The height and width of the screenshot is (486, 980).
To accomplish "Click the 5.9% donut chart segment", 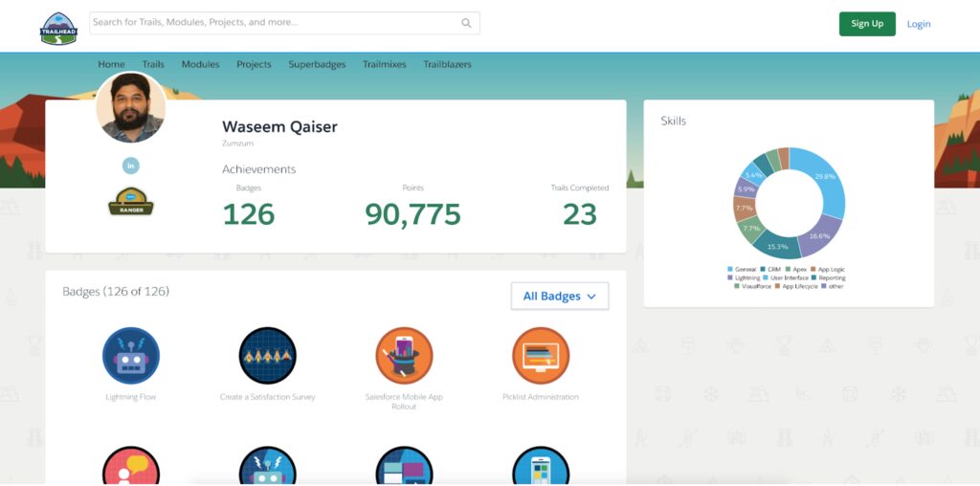I will coord(745,188).
